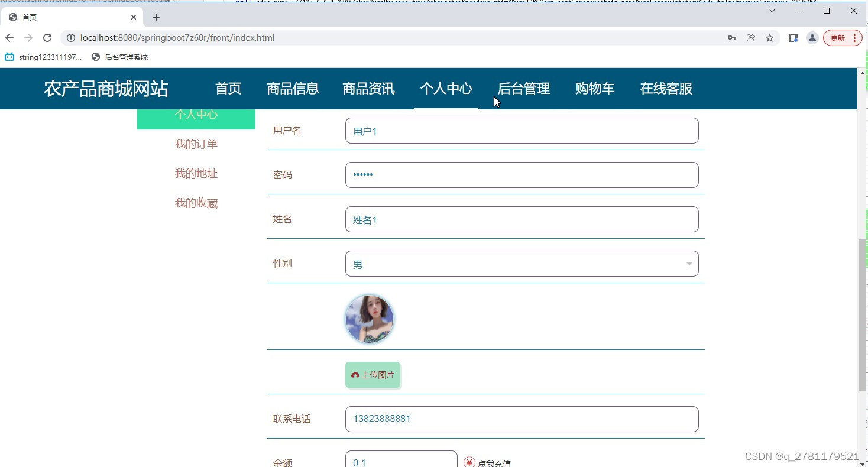
Task: Open 在线客服 in the navigation bar
Action: point(666,89)
